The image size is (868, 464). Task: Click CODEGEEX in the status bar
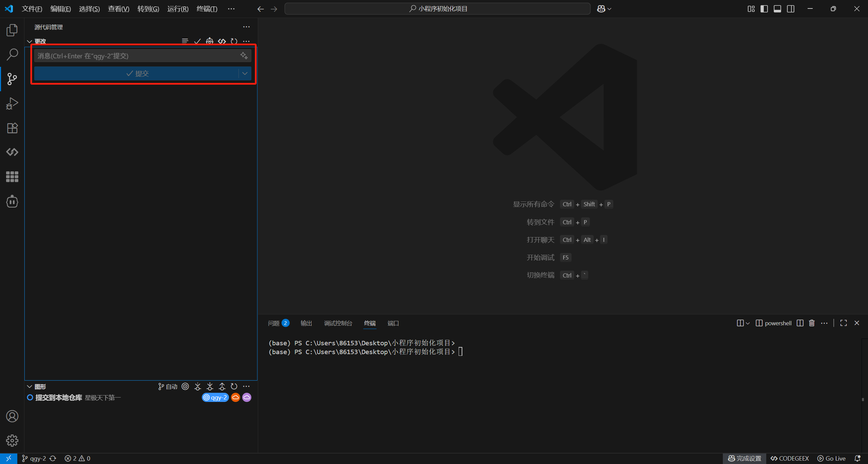pyautogui.click(x=790, y=458)
